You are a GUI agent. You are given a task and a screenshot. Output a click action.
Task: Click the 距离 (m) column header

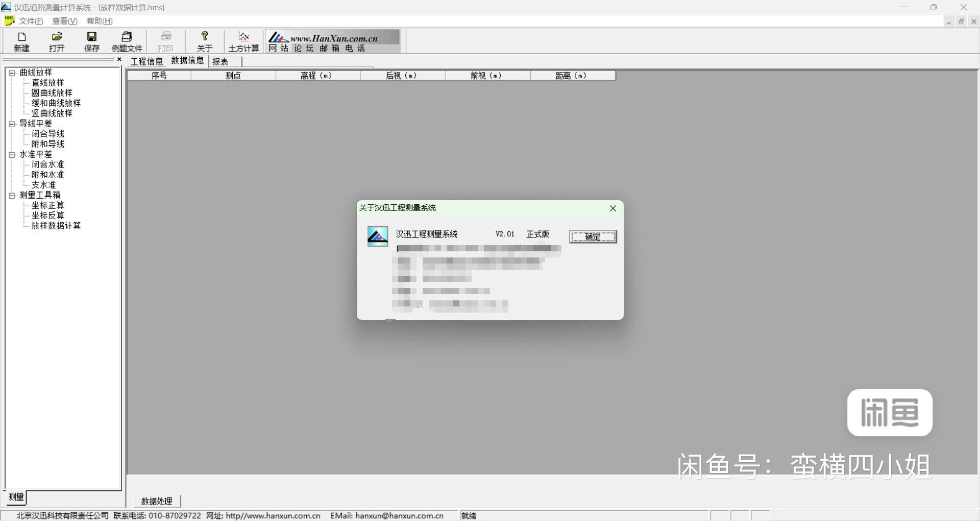pos(573,76)
